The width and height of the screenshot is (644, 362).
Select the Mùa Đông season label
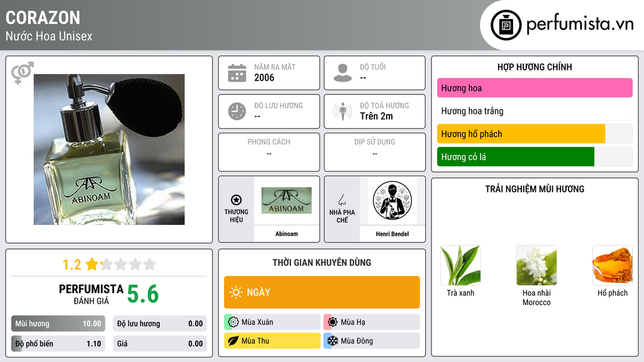tap(357, 341)
